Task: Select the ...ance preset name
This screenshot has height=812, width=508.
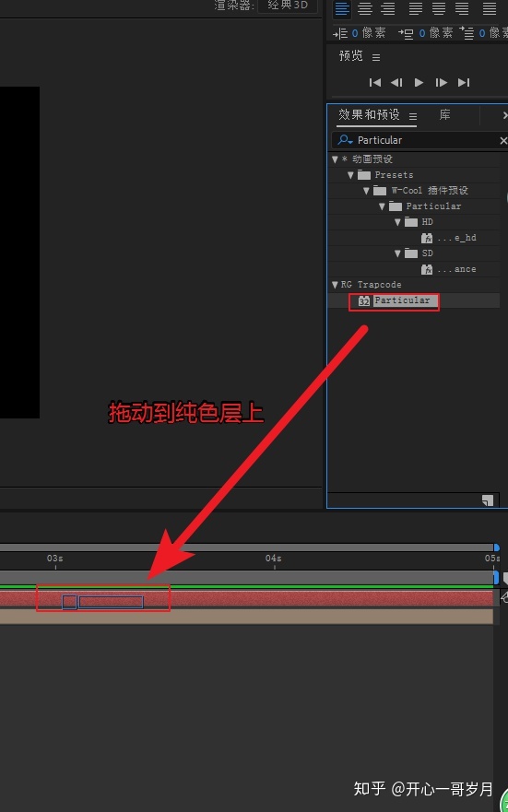Action: tap(456, 269)
